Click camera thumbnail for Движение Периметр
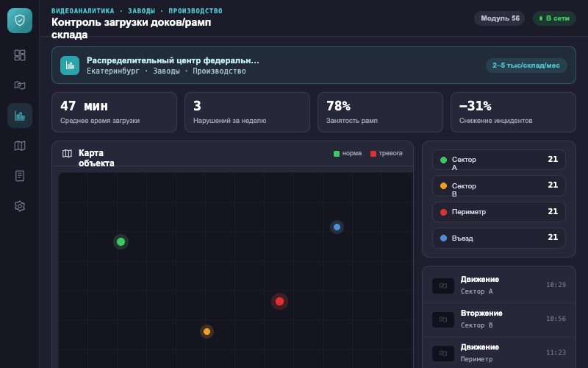Screen dimensions: 588x368 [443, 353]
